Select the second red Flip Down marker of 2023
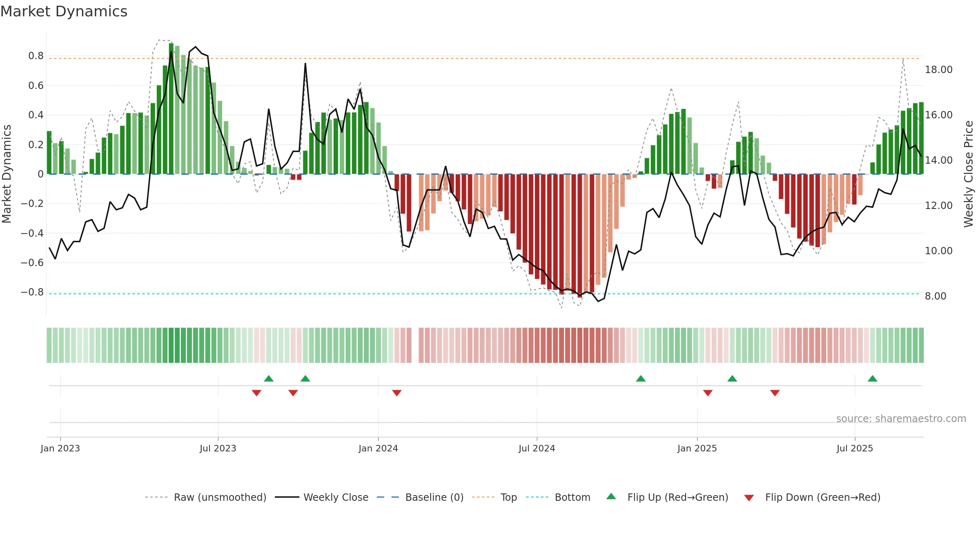The image size is (980, 551). pos(293,393)
